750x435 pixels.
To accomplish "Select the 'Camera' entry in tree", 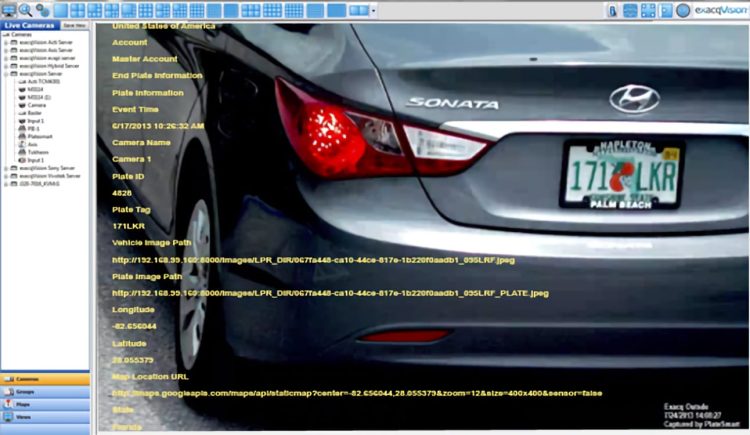I will [37, 105].
